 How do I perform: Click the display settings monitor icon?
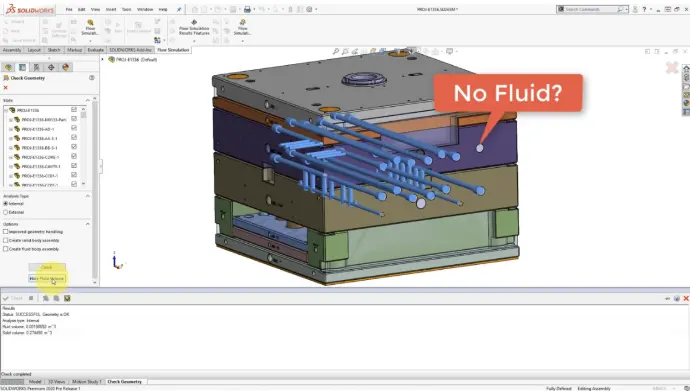[449, 51]
